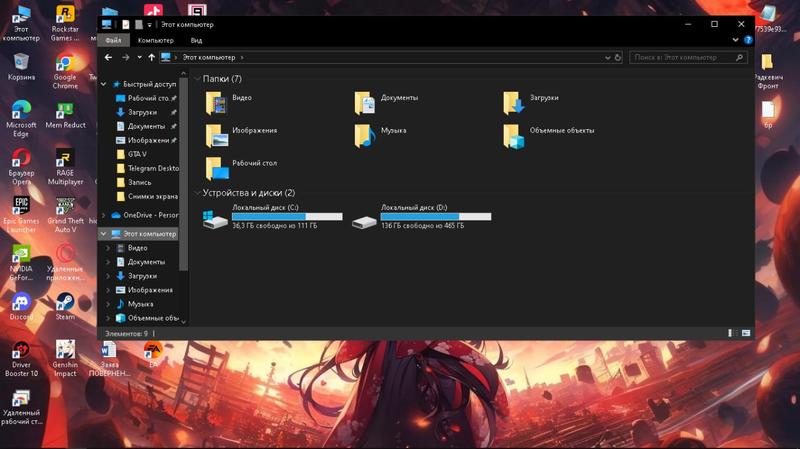Click the Refresh button in address bar
800x449 pixels.
click(619, 58)
